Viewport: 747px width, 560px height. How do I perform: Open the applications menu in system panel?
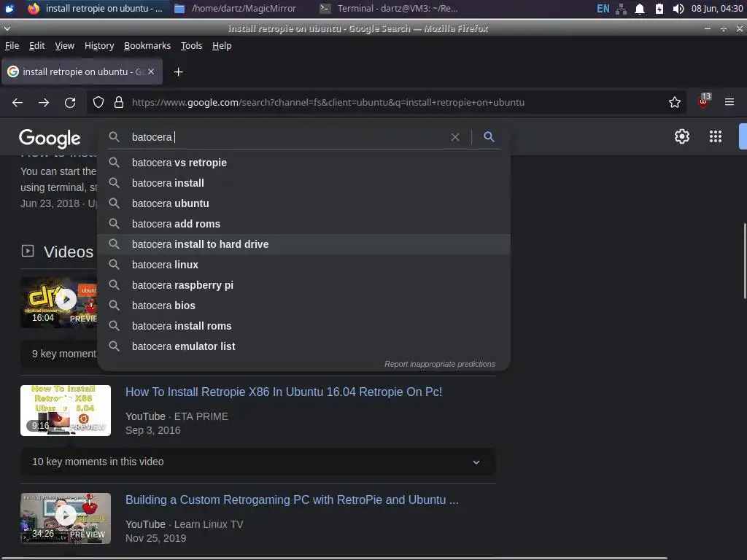(x=9, y=8)
